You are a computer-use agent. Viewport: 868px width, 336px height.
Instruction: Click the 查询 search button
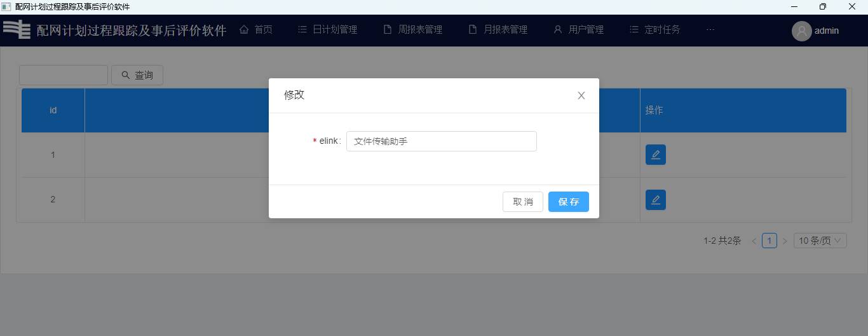pyautogui.click(x=137, y=75)
